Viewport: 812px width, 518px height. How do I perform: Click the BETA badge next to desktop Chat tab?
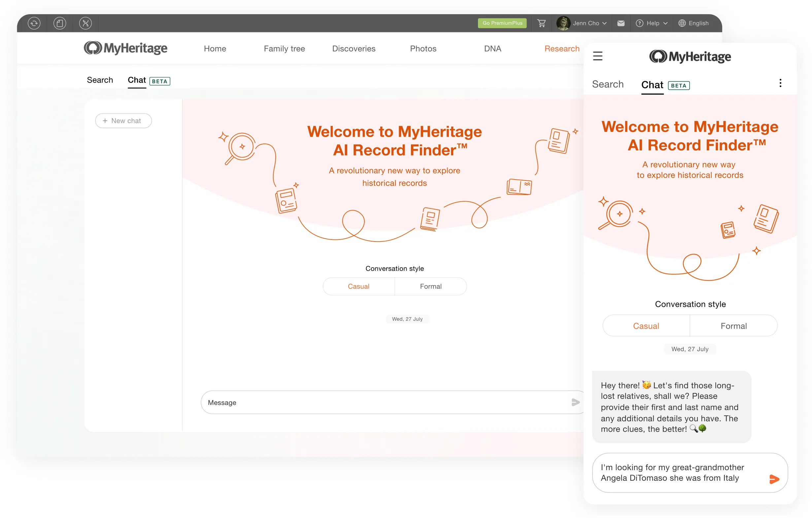click(159, 81)
